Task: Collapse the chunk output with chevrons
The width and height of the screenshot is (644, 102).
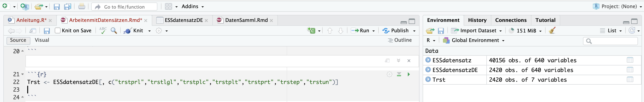Action: 399,60
